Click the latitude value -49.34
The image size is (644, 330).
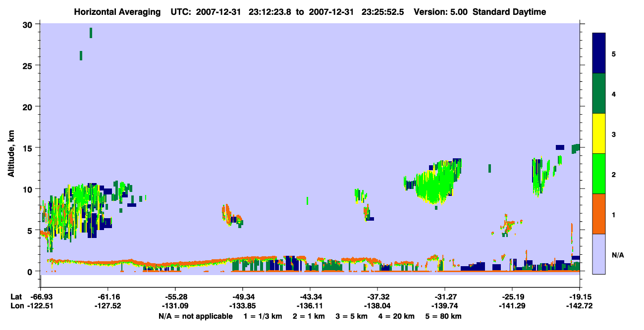[242, 296]
